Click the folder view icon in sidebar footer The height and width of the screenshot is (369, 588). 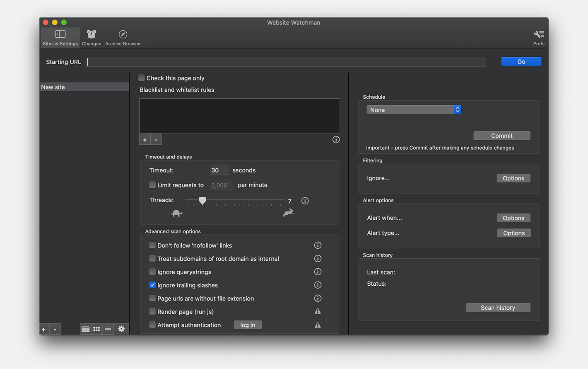85,329
